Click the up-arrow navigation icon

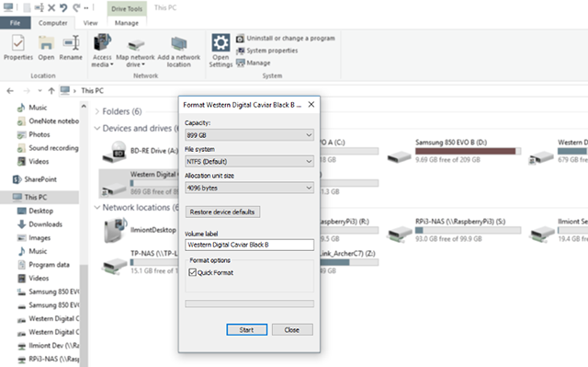pyautogui.click(x=51, y=90)
